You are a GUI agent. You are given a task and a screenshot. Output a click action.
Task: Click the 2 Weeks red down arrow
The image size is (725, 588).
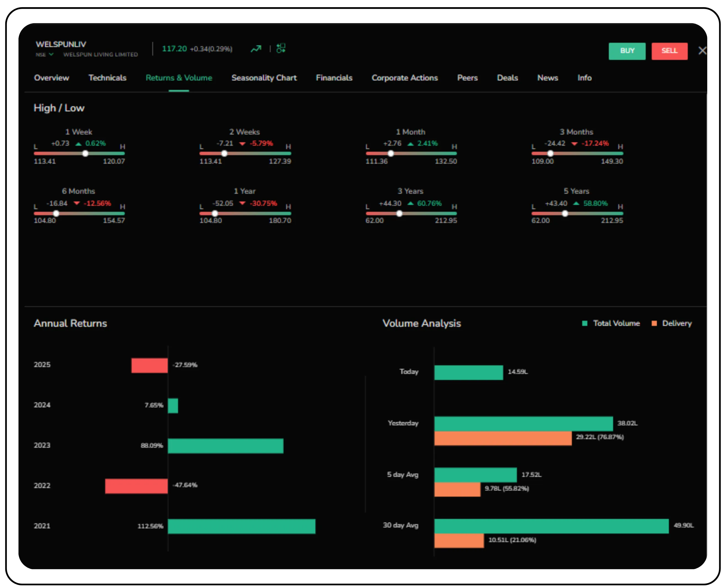point(242,144)
